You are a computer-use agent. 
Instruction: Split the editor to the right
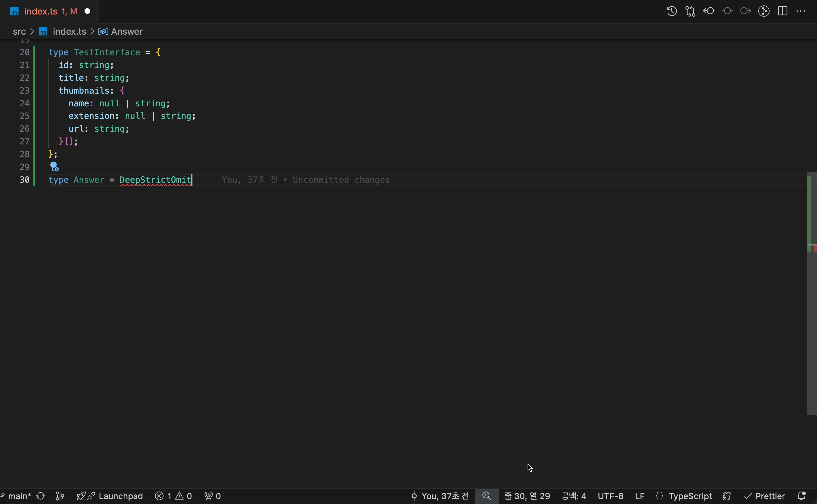coord(782,11)
